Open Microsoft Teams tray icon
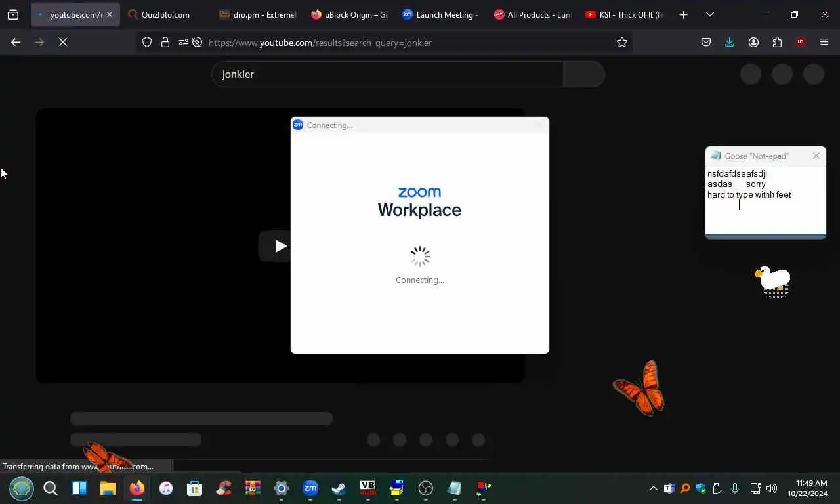Image resolution: width=840 pixels, height=504 pixels. (x=669, y=488)
